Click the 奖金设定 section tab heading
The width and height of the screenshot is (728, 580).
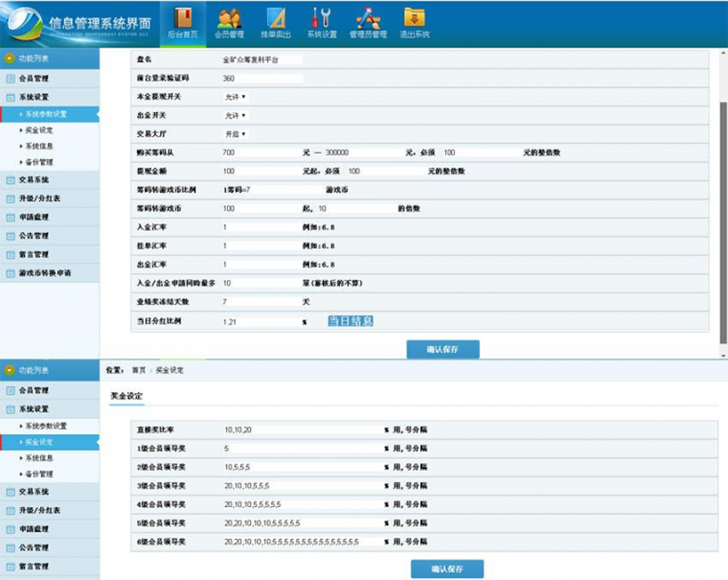[126, 396]
